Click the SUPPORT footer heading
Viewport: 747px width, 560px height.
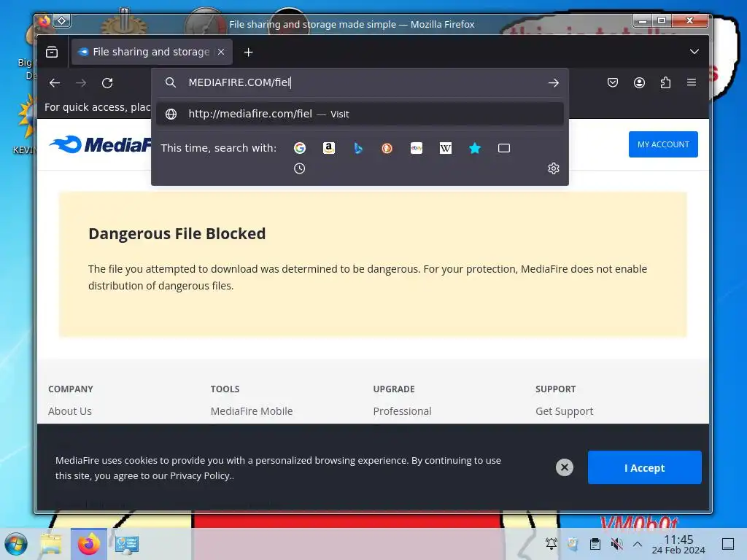555,389
